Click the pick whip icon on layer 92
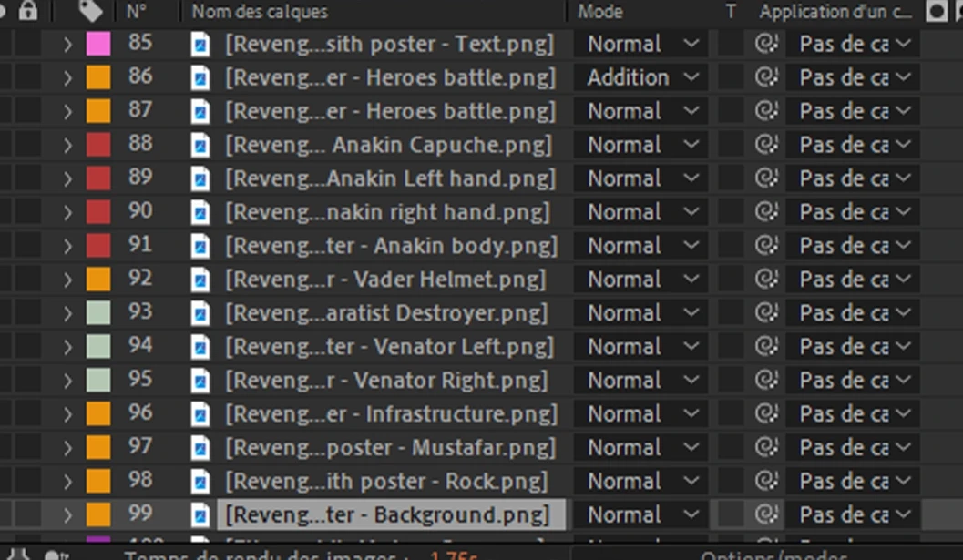Screen dimensions: 963x560 (x=766, y=280)
